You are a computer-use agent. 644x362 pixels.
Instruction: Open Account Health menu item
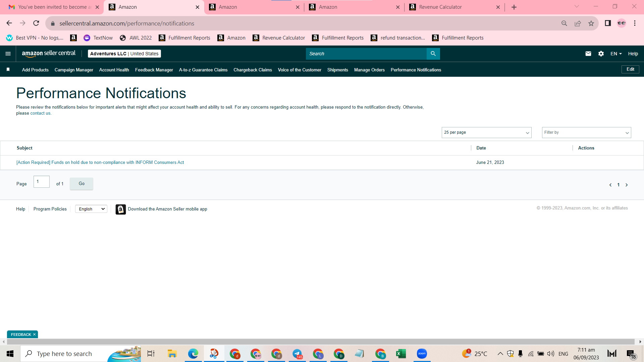(114, 70)
